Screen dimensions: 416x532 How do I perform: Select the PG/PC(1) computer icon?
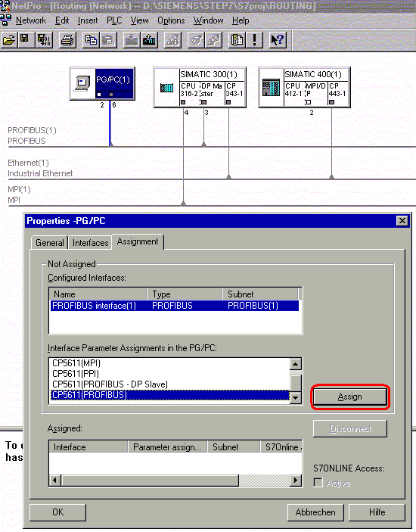pos(82,83)
